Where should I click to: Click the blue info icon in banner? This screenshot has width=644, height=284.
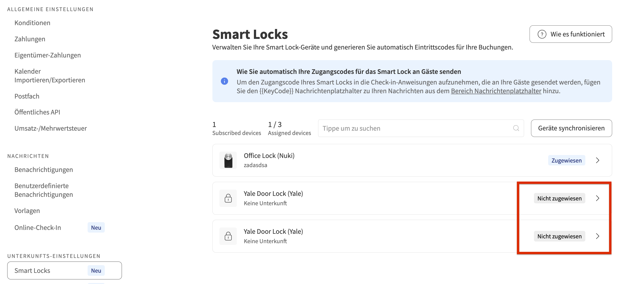click(x=224, y=81)
